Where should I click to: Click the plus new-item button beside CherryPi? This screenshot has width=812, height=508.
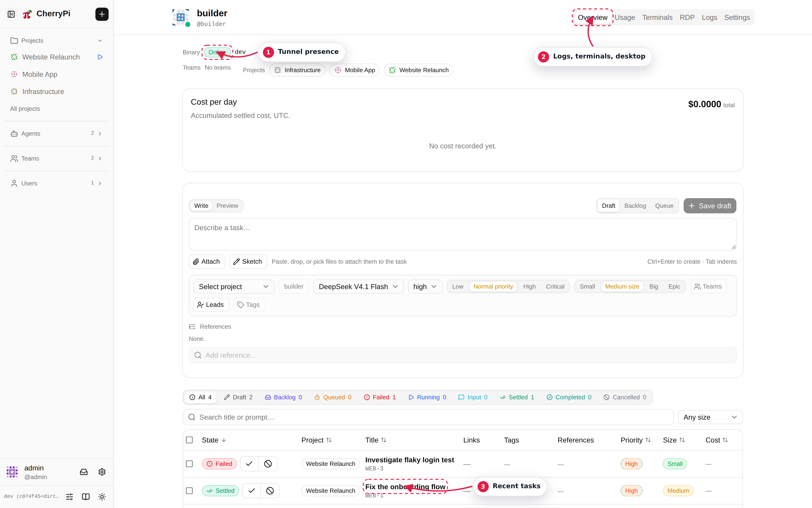coord(102,14)
